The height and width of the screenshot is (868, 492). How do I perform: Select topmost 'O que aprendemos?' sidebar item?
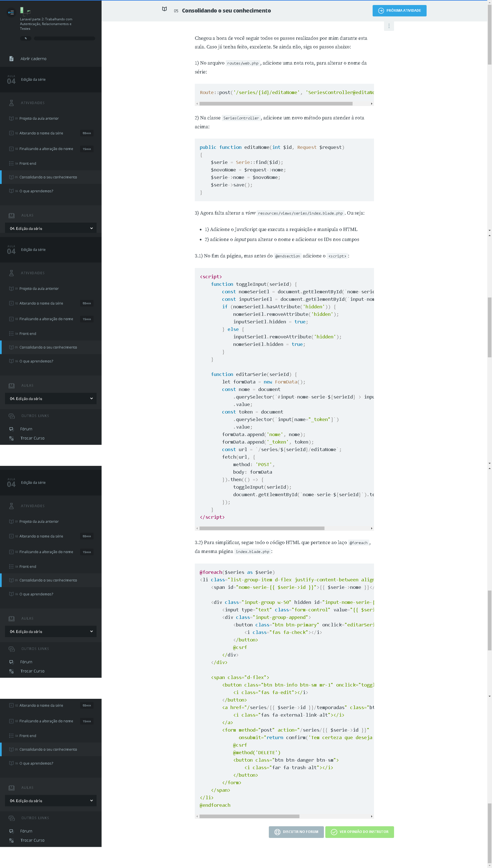[x=36, y=191]
